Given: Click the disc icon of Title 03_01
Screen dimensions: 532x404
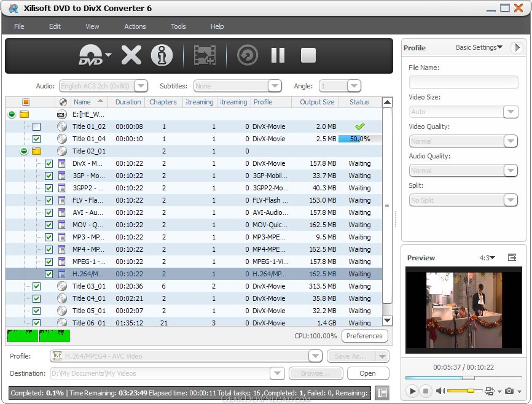Looking at the screenshot, I should 62,286.
